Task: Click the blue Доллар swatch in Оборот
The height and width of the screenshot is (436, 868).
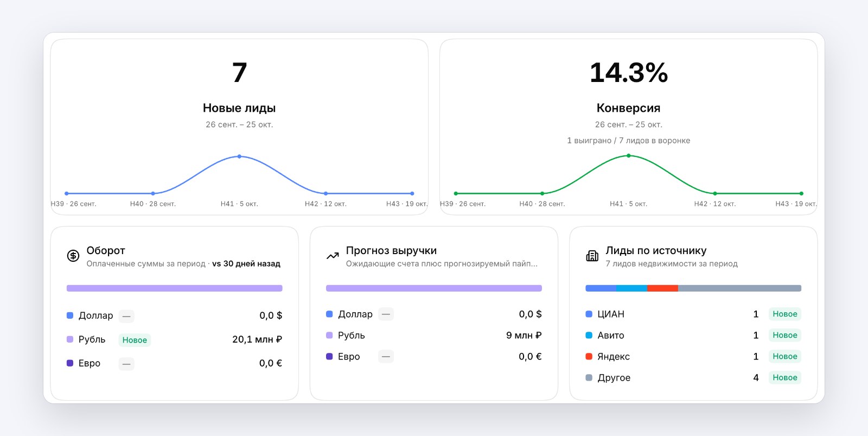Action: tap(70, 315)
